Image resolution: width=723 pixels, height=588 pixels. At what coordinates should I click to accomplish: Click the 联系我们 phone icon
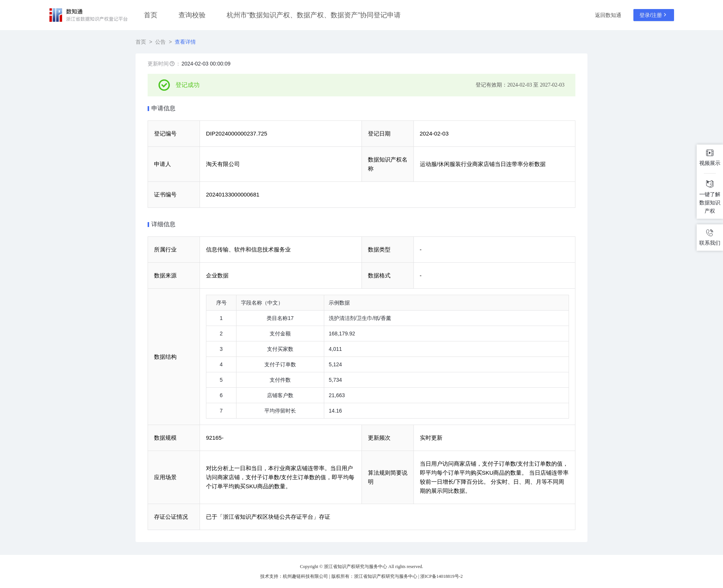tap(709, 233)
